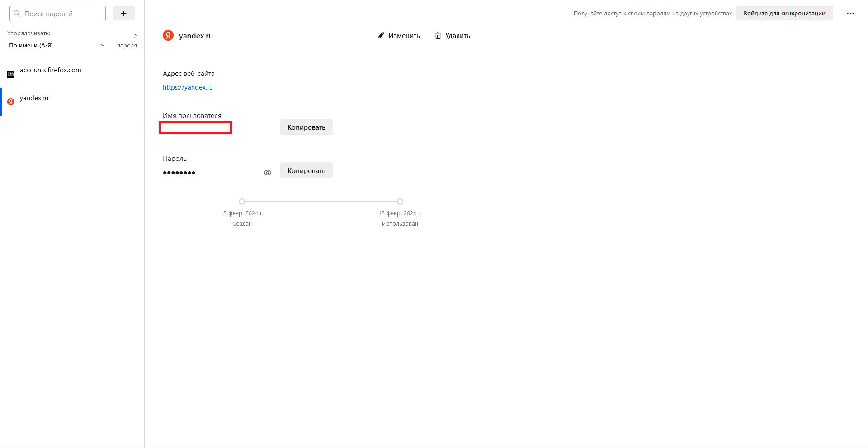Copy the password with Копировать button
This screenshot has width=868, height=448.
306,171
